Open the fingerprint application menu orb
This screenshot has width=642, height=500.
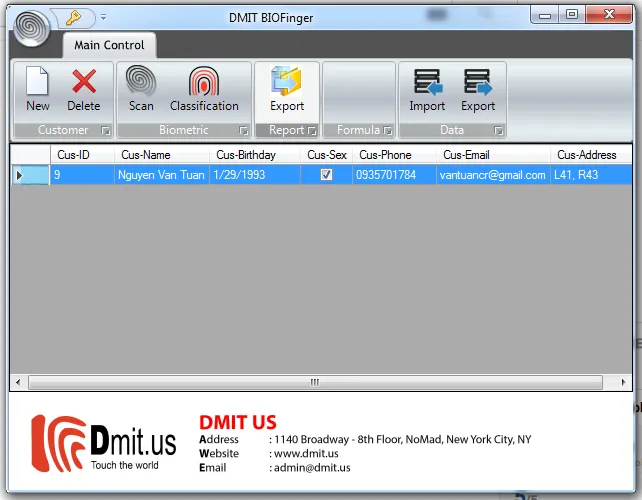tap(32, 27)
